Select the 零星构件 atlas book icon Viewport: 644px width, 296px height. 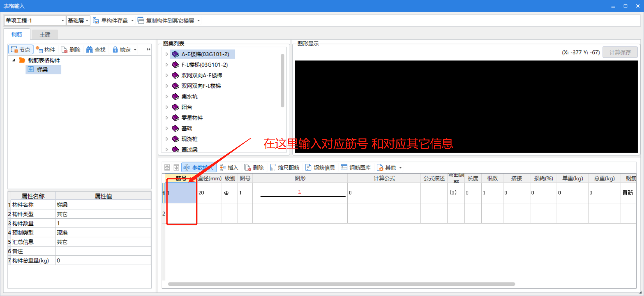coord(175,118)
